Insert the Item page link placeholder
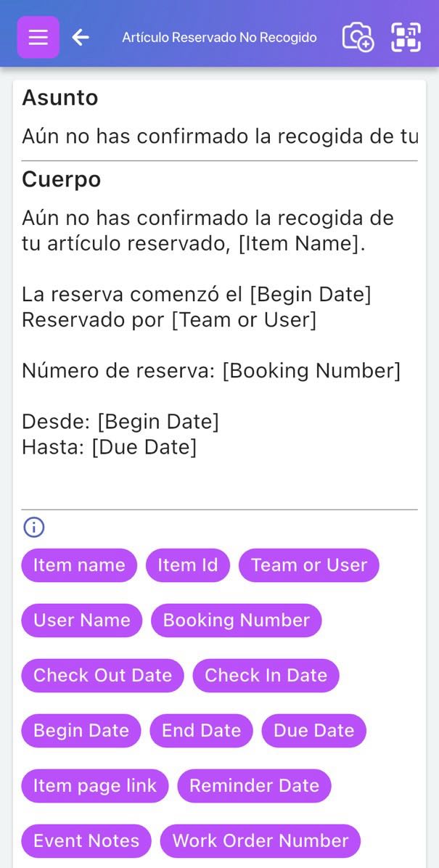439x868 pixels. (94, 785)
